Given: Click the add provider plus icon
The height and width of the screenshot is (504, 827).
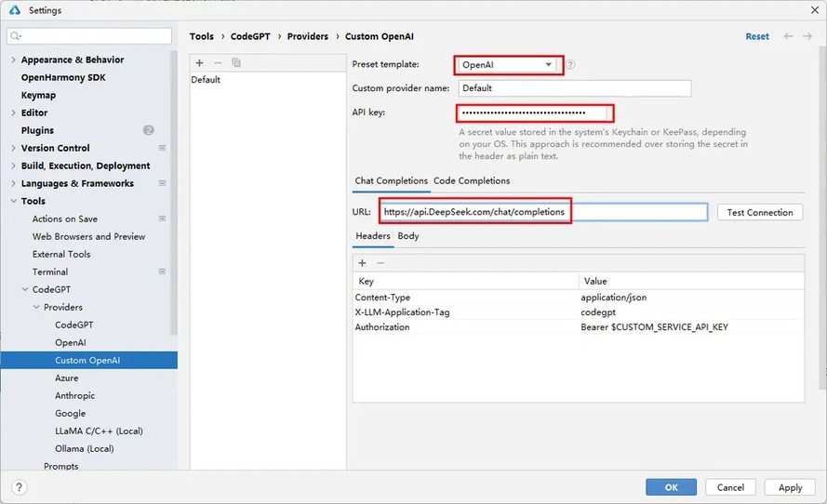Looking at the screenshot, I should pyautogui.click(x=199, y=62).
